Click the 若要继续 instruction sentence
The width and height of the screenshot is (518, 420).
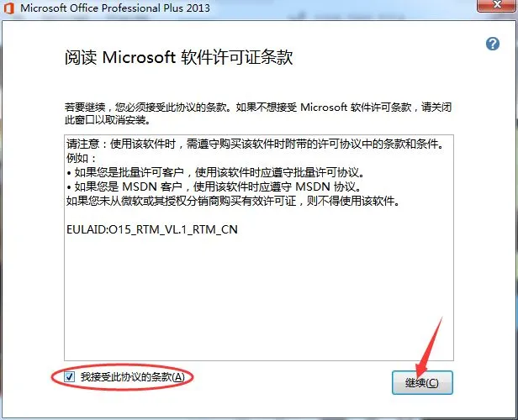tap(258, 108)
